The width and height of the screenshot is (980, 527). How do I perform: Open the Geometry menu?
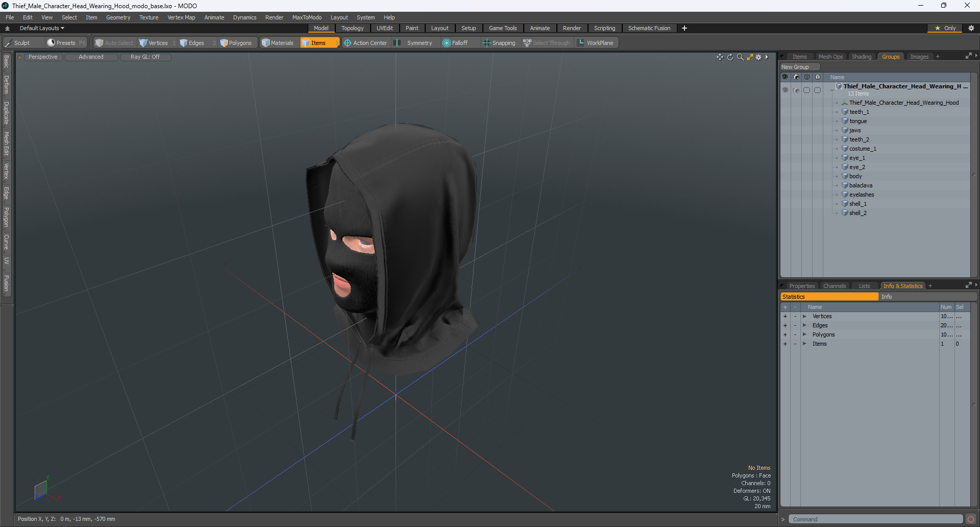click(118, 17)
